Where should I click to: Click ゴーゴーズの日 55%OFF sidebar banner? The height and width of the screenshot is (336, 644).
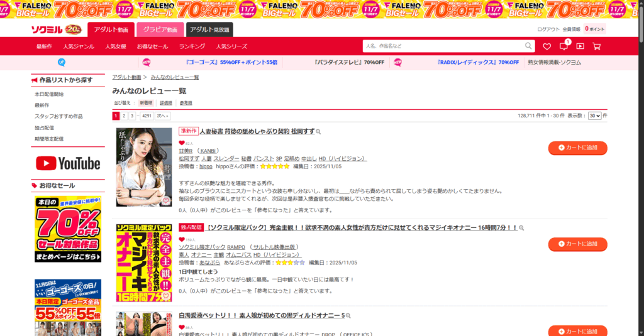click(68, 308)
